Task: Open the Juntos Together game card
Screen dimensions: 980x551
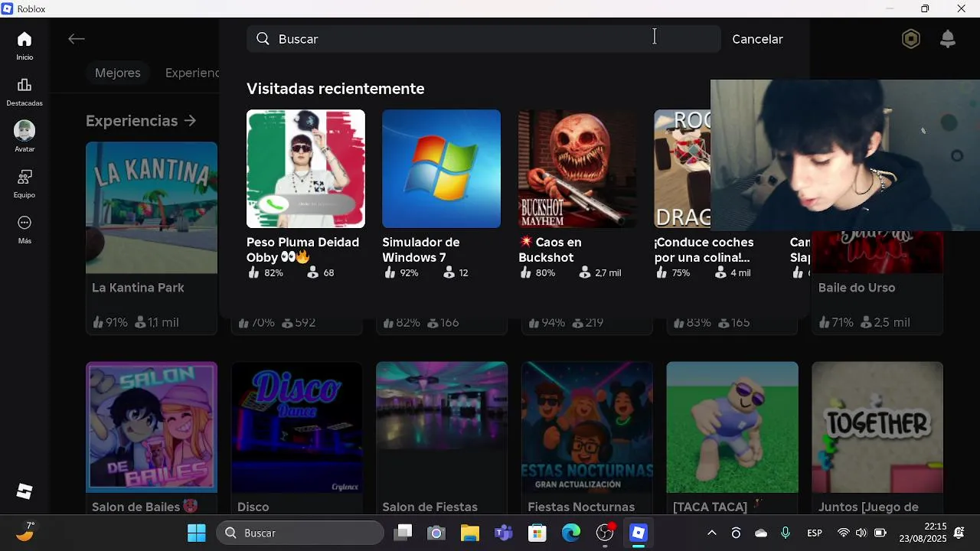Action: pyautogui.click(x=877, y=438)
